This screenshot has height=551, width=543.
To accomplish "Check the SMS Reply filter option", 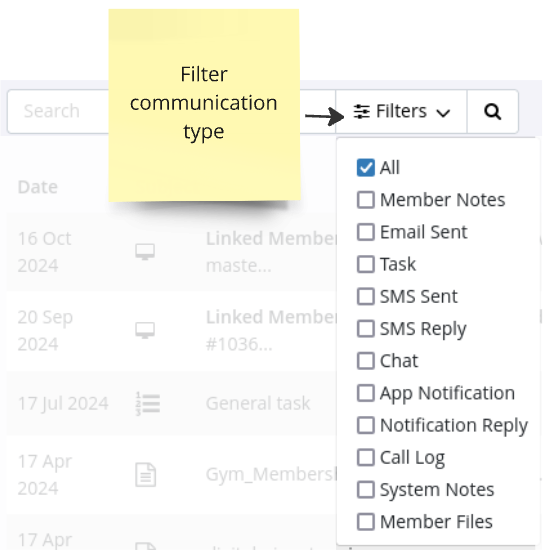I will point(366,329).
